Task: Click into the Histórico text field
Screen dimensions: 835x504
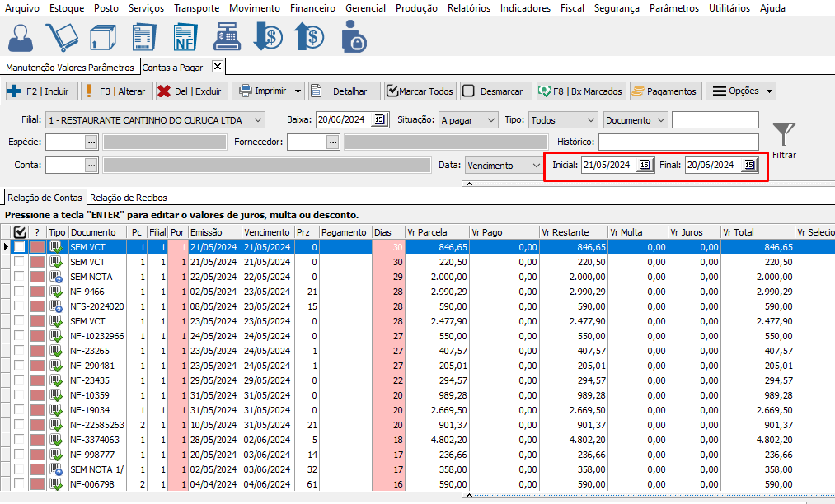Action: click(x=678, y=142)
